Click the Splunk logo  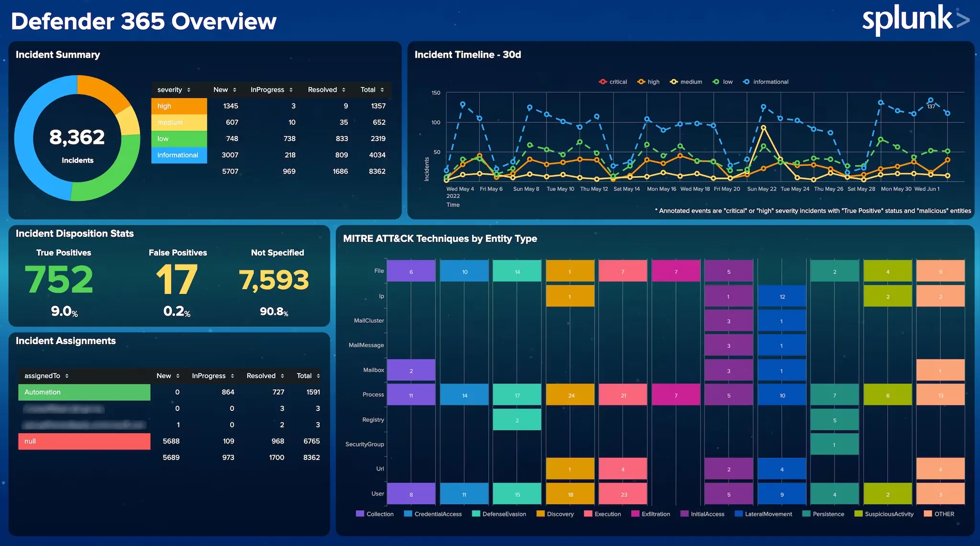point(915,20)
